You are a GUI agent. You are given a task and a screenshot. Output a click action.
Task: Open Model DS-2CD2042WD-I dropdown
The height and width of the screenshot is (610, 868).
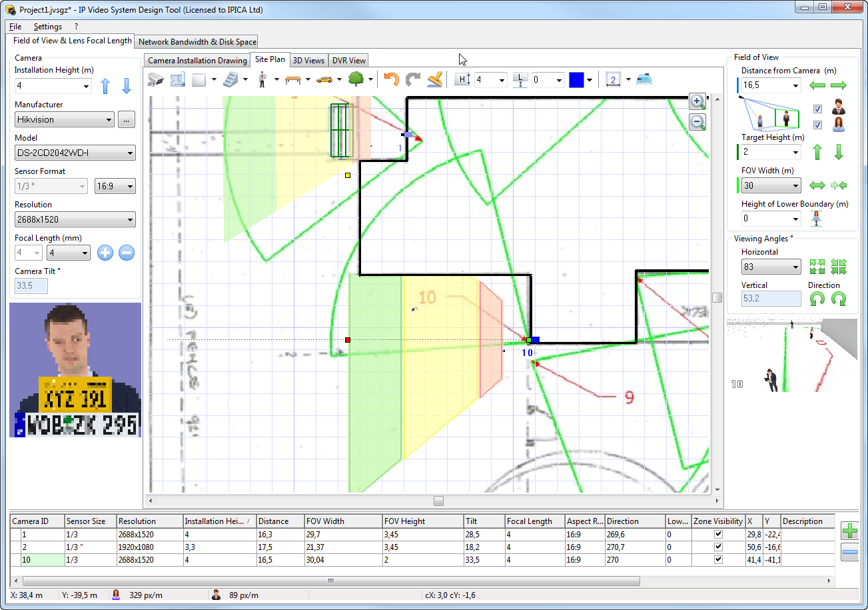131,153
